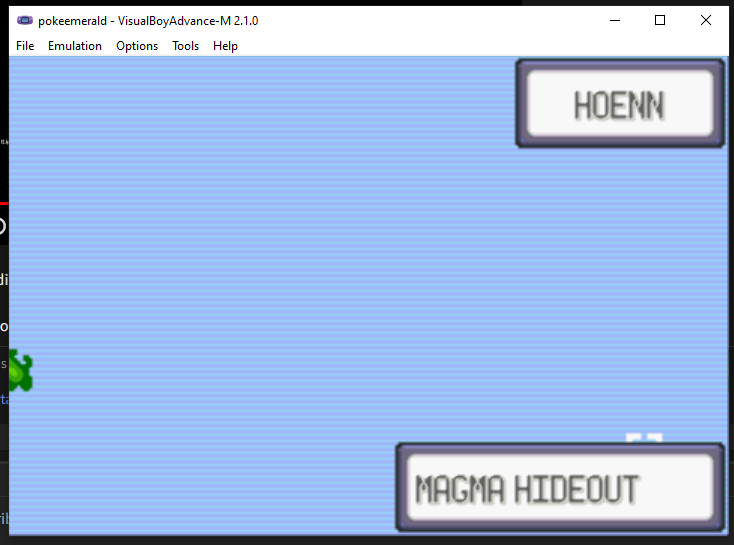
Task: Click the red bar in the background window
Action: click(x=4, y=203)
